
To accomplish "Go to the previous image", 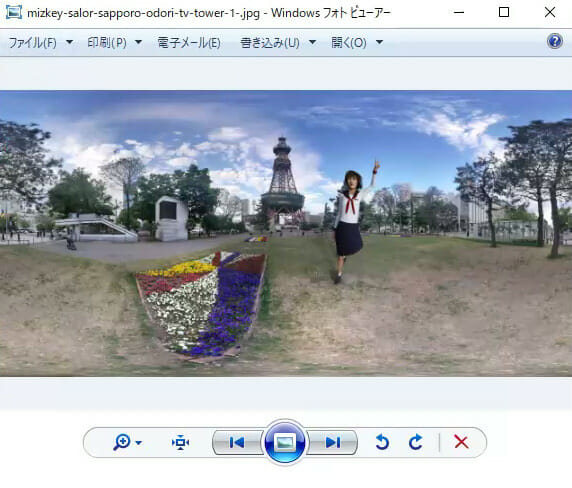I will 237,442.
